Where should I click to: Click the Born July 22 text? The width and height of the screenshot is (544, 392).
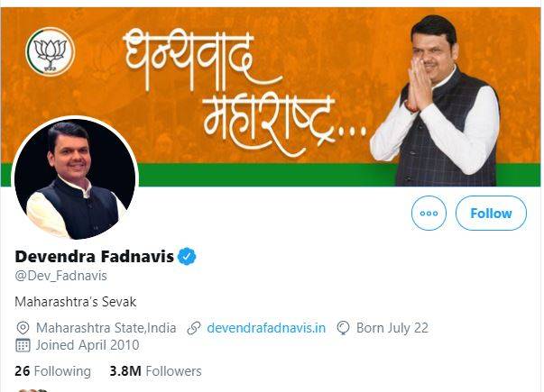(392, 328)
